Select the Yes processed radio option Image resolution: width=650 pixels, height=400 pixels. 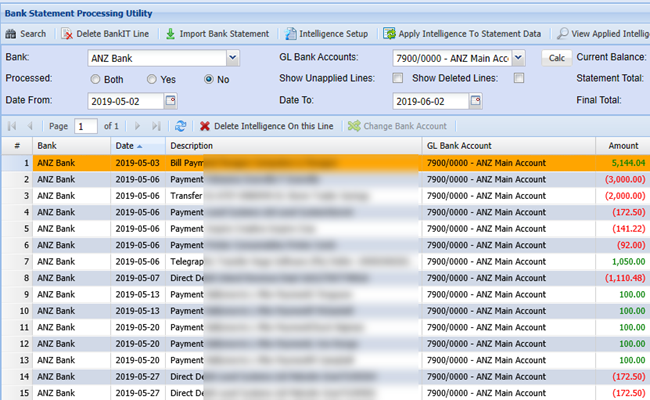click(152, 79)
